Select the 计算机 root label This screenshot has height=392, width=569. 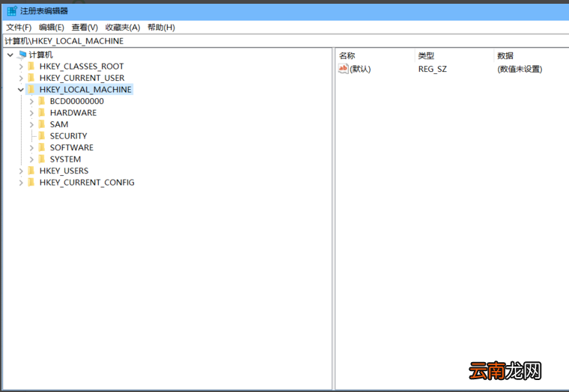pos(40,55)
